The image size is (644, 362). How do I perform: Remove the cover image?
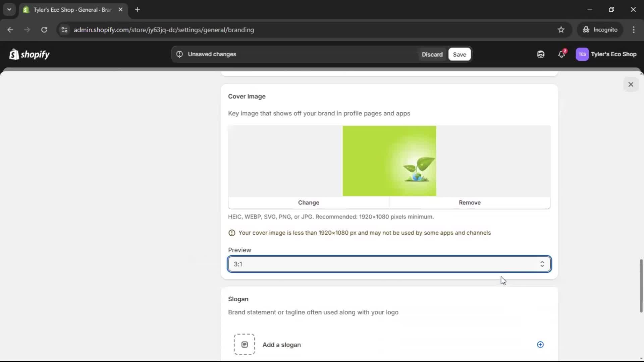(x=470, y=202)
